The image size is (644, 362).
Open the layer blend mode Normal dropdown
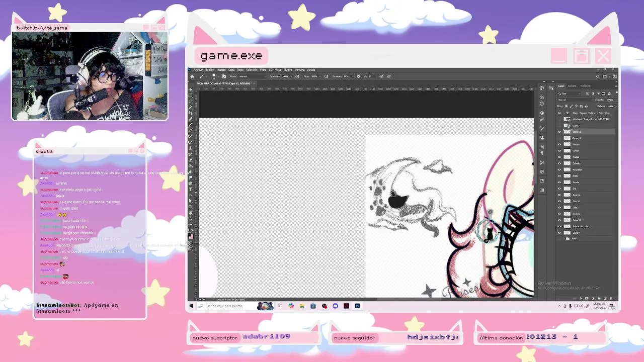click(x=575, y=100)
